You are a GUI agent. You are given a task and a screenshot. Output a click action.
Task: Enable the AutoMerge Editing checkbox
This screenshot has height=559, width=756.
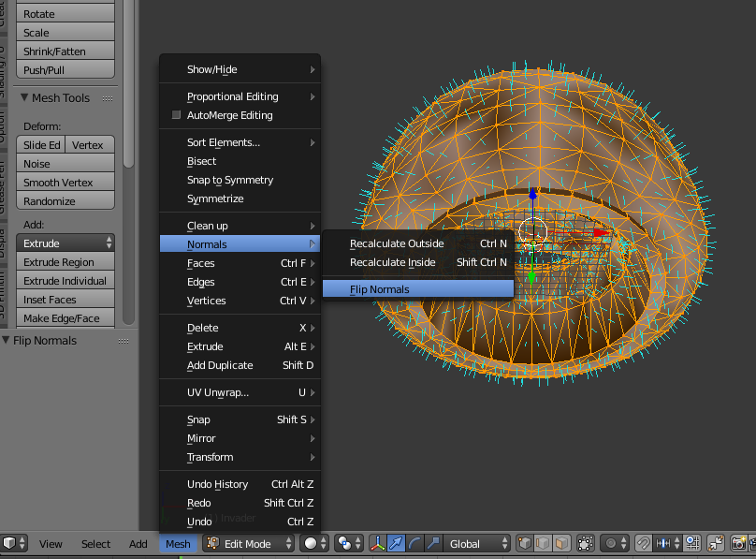(177, 115)
